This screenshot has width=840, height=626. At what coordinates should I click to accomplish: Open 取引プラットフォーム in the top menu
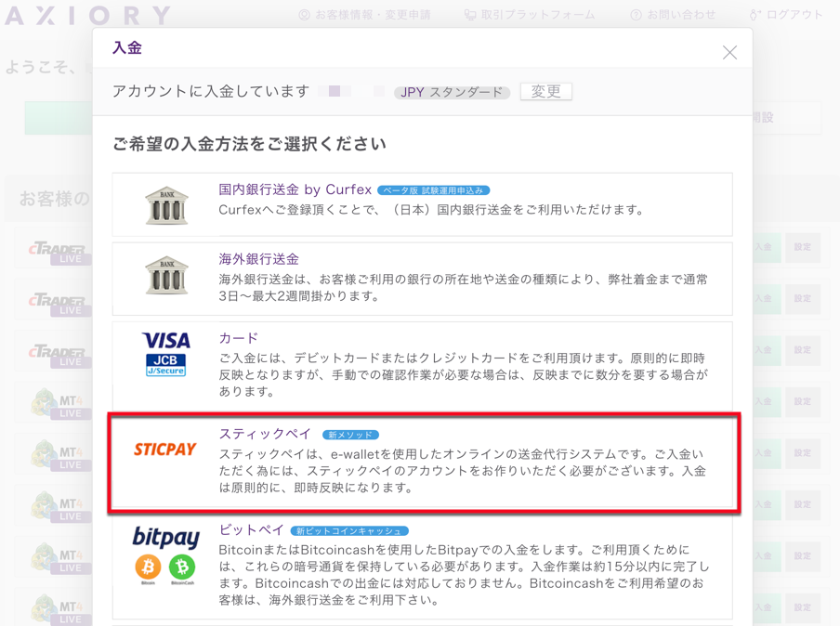[530, 15]
